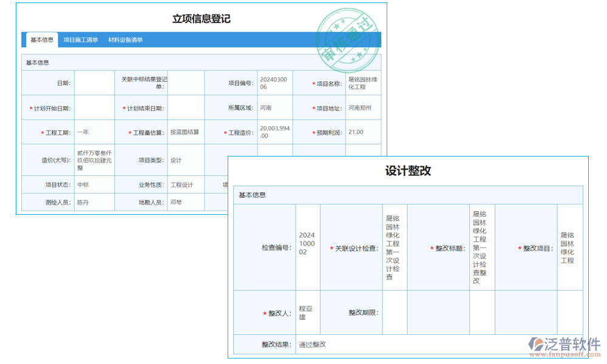Click the 地勘人员 field showing 邓琴
607x364 pixels.
(x=186, y=202)
